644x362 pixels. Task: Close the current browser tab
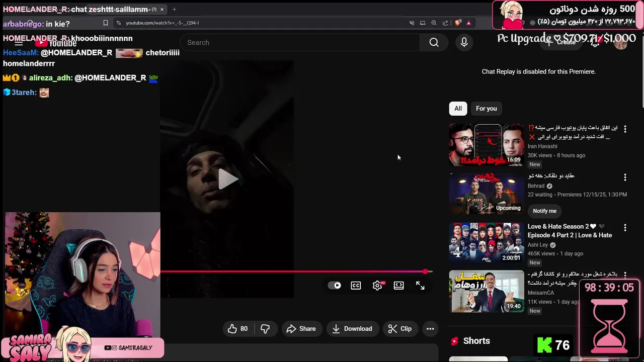pyautogui.click(x=162, y=9)
